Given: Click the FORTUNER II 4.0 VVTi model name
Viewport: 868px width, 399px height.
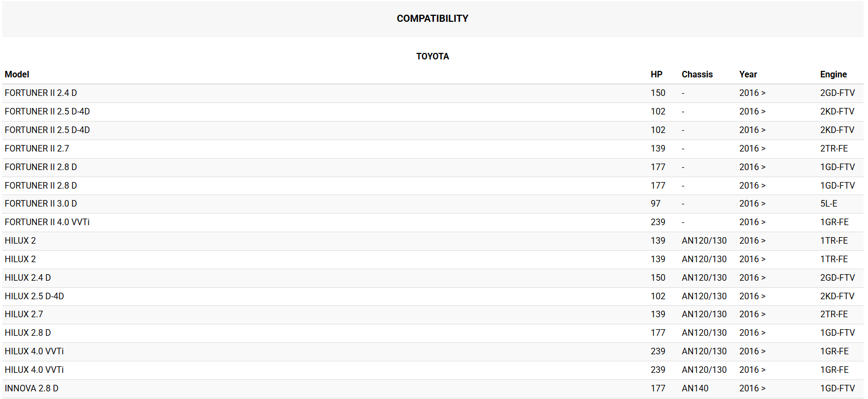Looking at the screenshot, I should (x=47, y=222).
